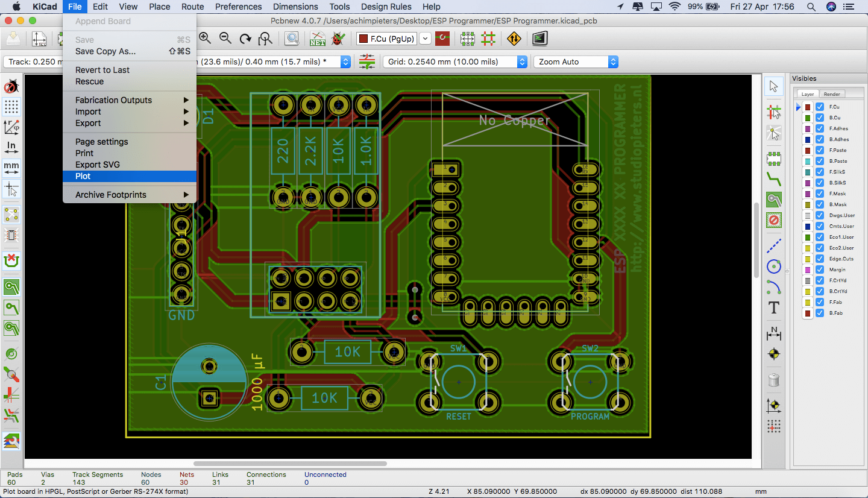Choose Plot from the File menu
Image resolution: width=868 pixels, height=498 pixels.
130,176
